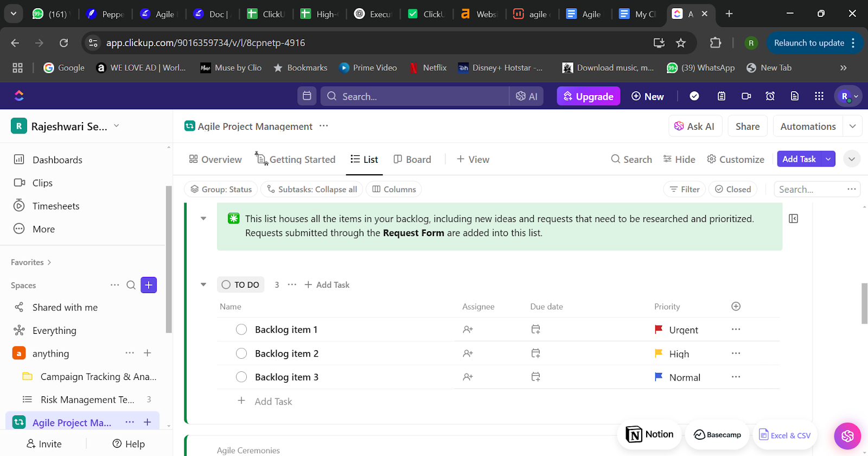Image resolution: width=868 pixels, height=456 pixels.
Task: Create a new space with purple plus
Action: pyautogui.click(x=149, y=285)
